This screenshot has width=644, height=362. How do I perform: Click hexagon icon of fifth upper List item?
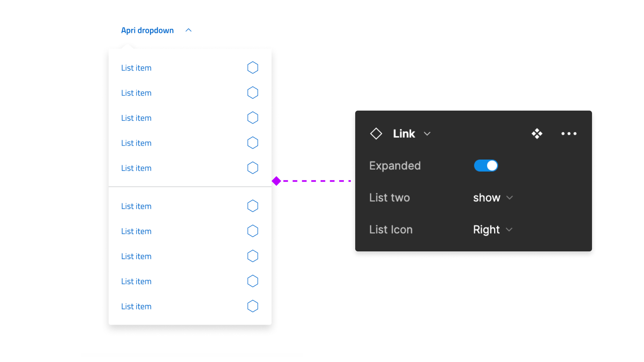pyautogui.click(x=253, y=168)
